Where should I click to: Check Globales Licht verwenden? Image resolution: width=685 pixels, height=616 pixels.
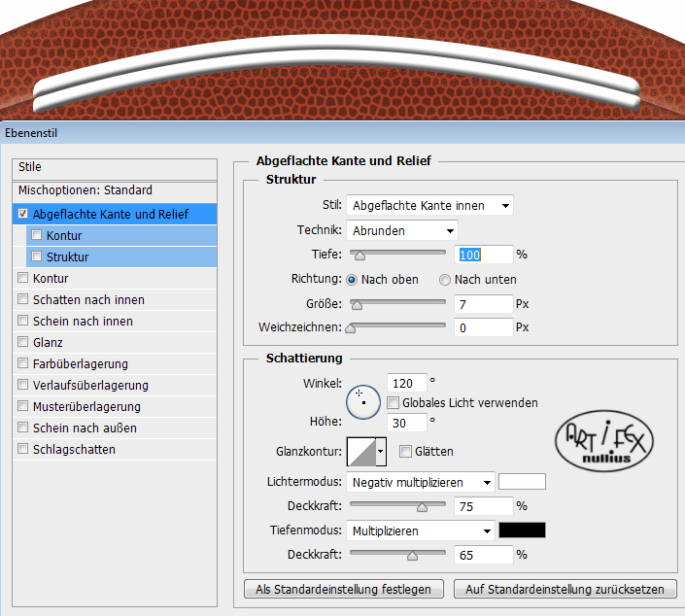coord(394,403)
